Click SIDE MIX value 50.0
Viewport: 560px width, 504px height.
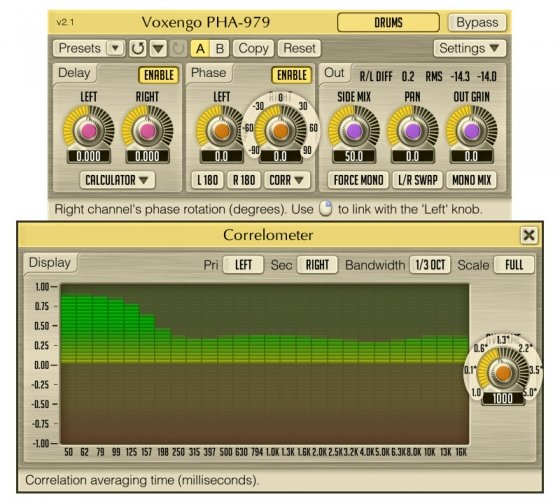(354, 156)
